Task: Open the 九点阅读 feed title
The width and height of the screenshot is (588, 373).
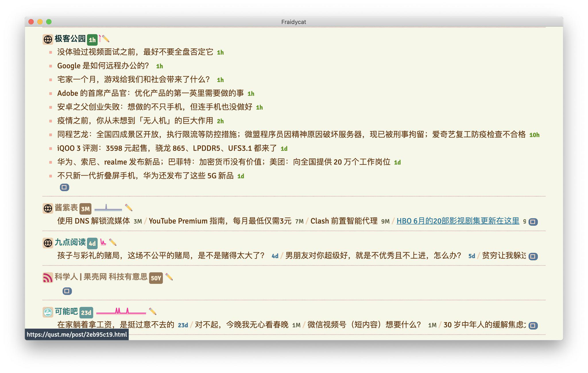Action: point(70,242)
